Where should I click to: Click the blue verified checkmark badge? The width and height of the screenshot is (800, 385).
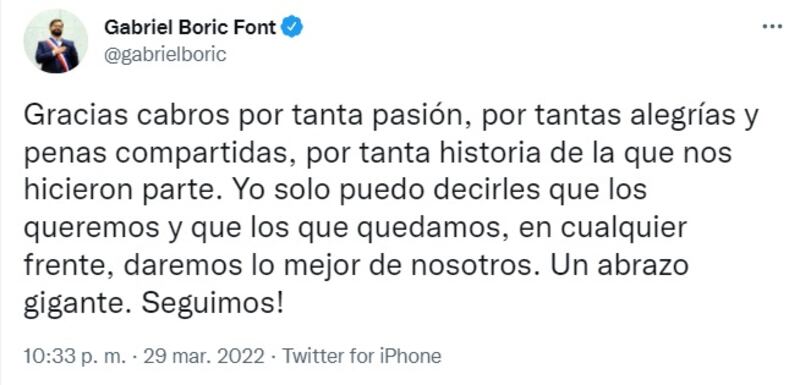293,27
